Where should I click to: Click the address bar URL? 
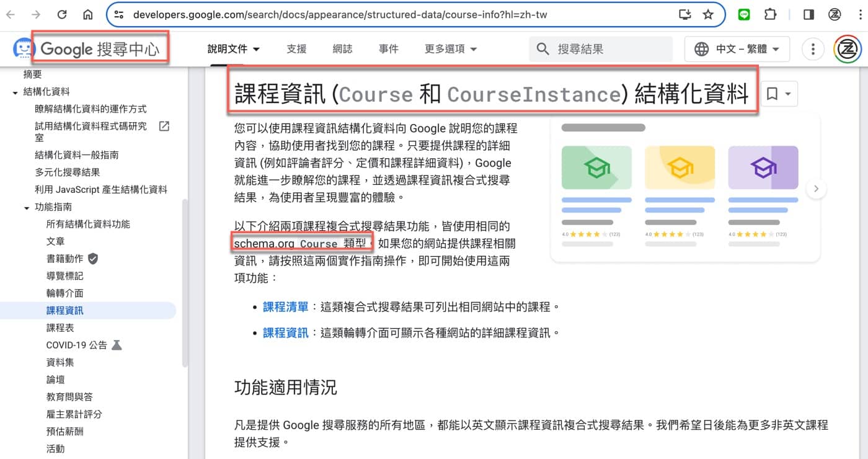point(340,14)
